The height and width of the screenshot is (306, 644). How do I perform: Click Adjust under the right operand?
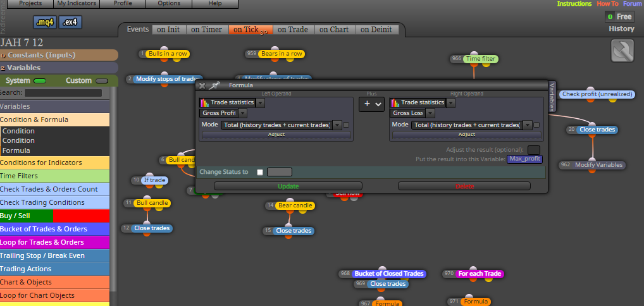tap(467, 135)
